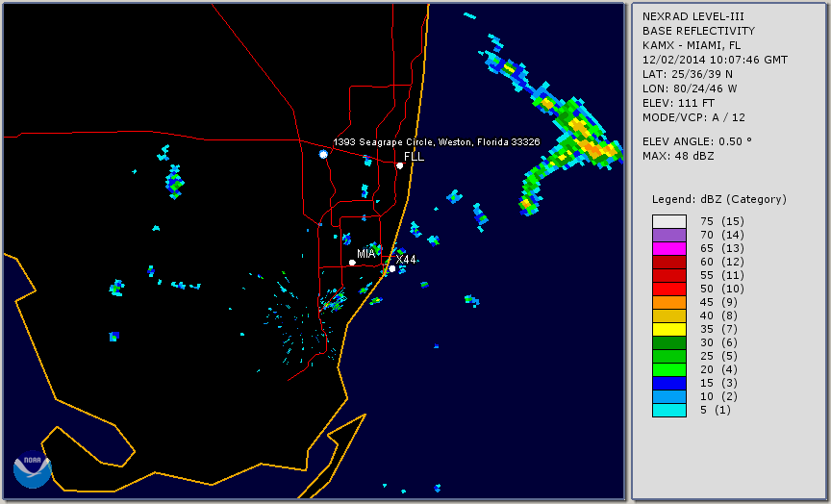The image size is (831, 504).
Task: Click the 'ELEV: 111 FT' text
Action: 678,103
